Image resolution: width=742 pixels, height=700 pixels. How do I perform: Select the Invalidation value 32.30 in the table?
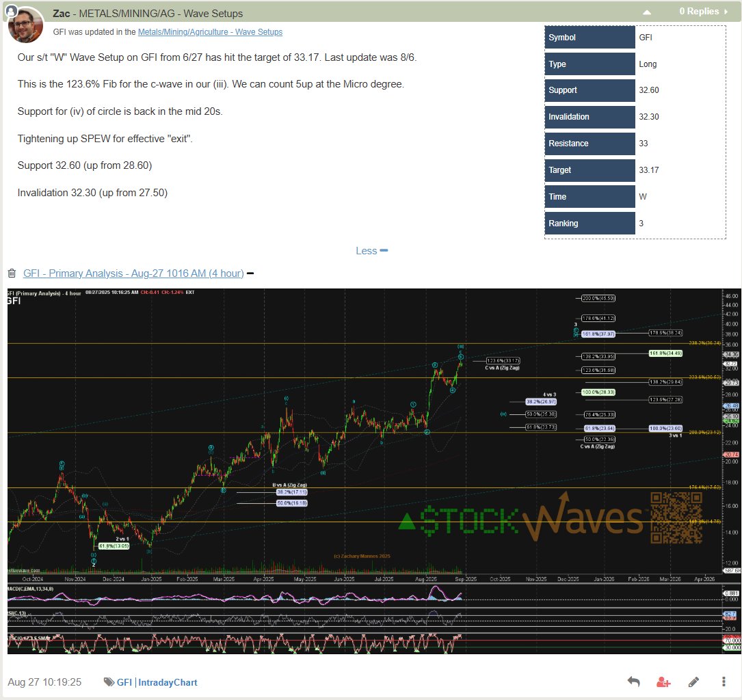click(649, 116)
